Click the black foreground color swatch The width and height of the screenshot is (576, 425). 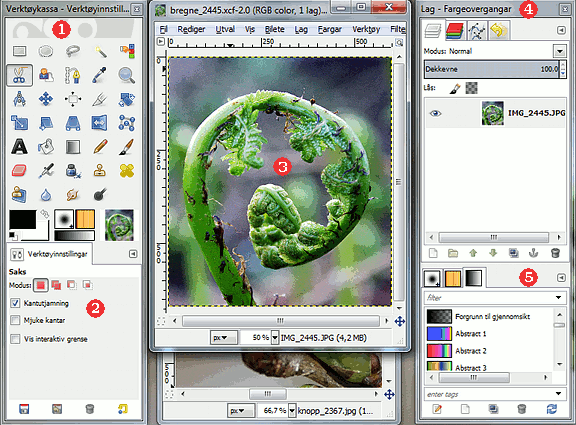22,219
